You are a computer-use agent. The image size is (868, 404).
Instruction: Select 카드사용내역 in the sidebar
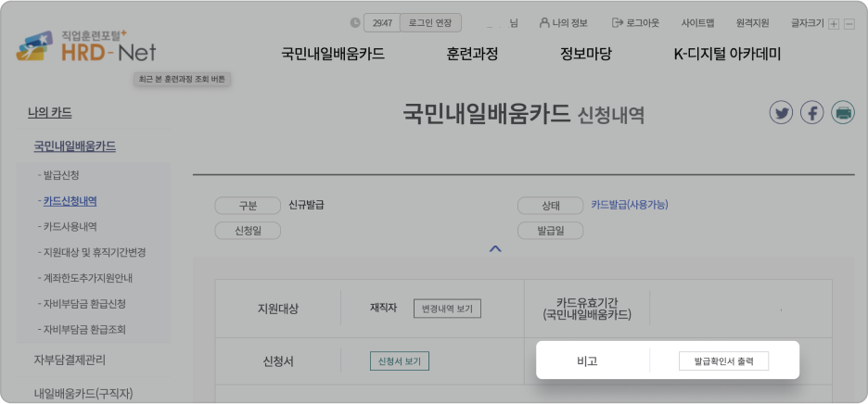[x=70, y=226]
